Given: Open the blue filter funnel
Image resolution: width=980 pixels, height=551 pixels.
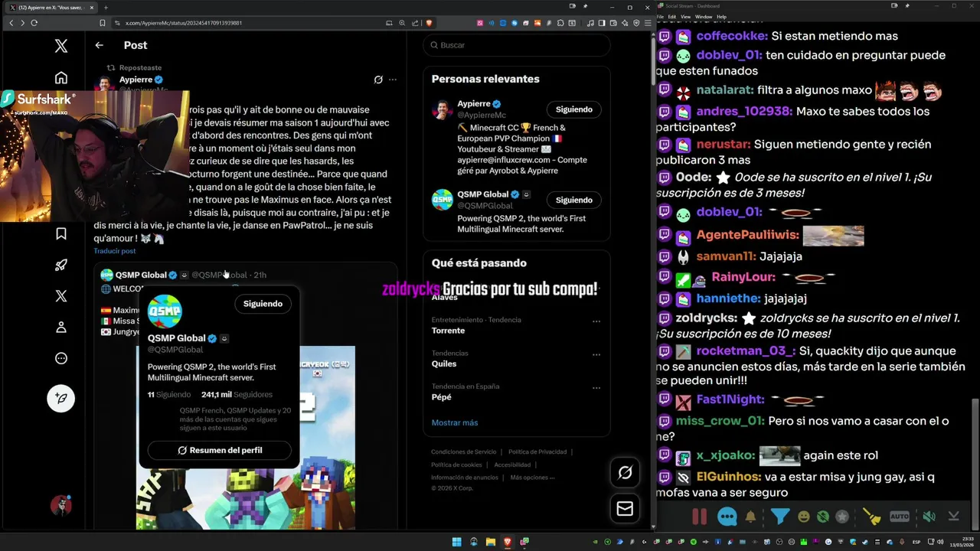Looking at the screenshot, I should click(x=780, y=517).
